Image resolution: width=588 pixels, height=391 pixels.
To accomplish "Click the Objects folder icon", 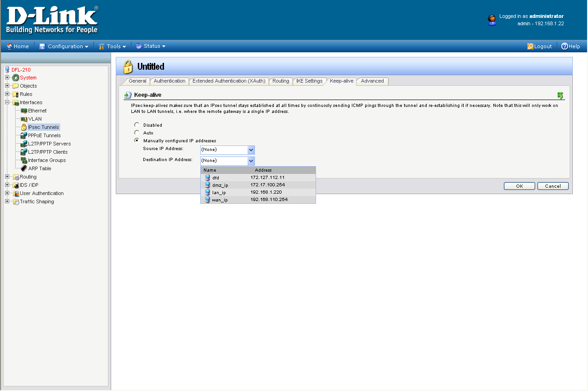I will tap(16, 86).
